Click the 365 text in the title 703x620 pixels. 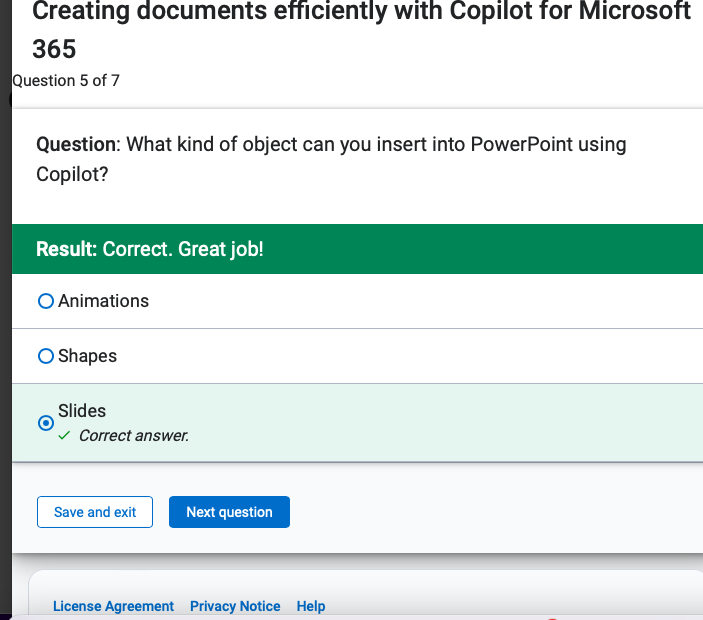point(54,49)
